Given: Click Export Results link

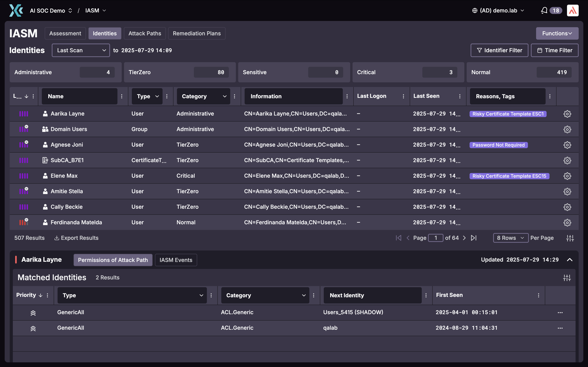Looking at the screenshot, I should (x=76, y=238).
